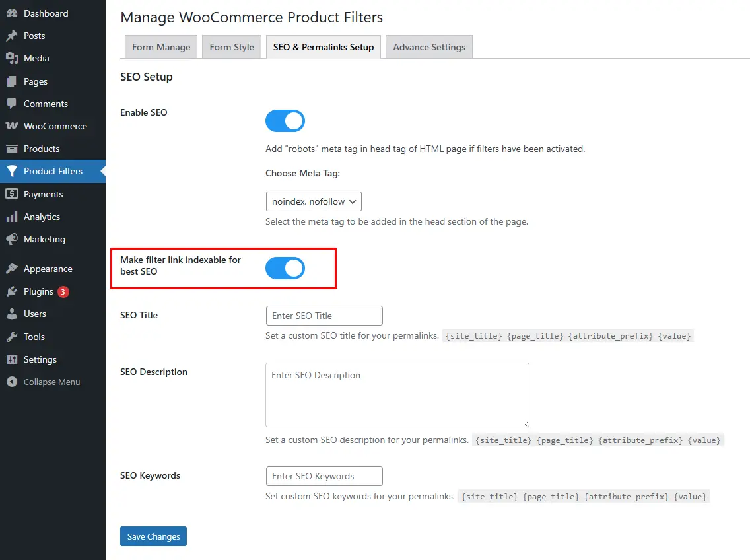Click {value} tag under SEO Keywords
This screenshot has width=750, height=560.
(690, 497)
